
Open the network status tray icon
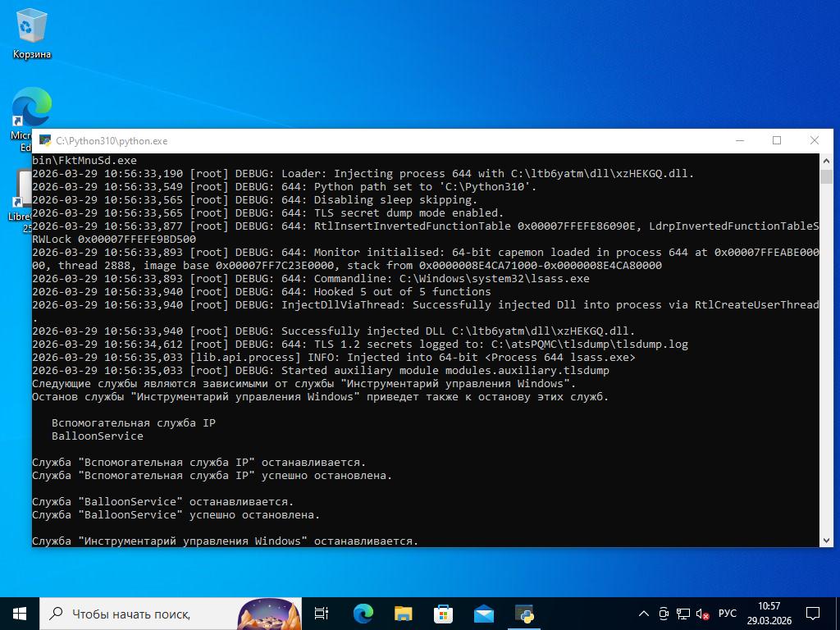(682, 614)
